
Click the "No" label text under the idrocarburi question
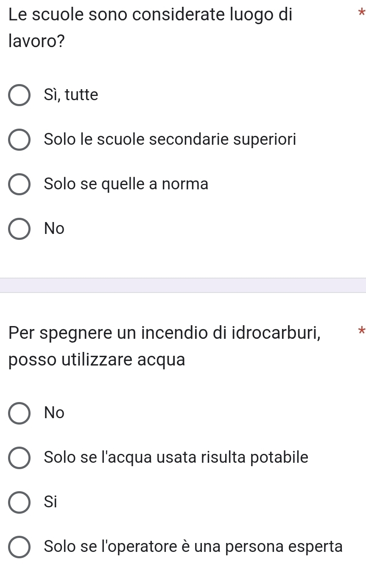tap(54, 413)
